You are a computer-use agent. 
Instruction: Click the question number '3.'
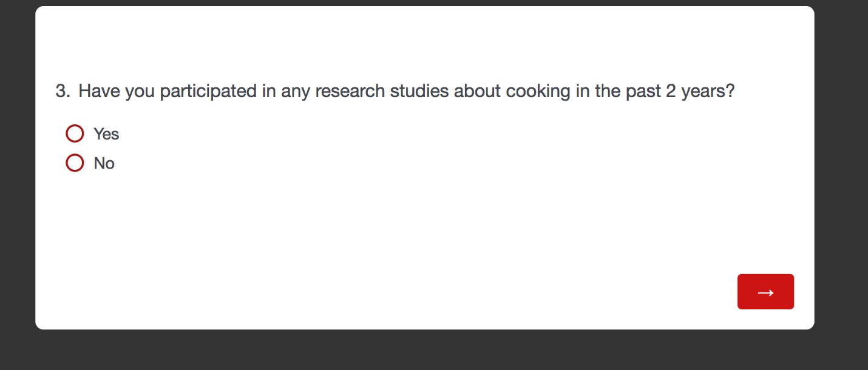point(63,92)
